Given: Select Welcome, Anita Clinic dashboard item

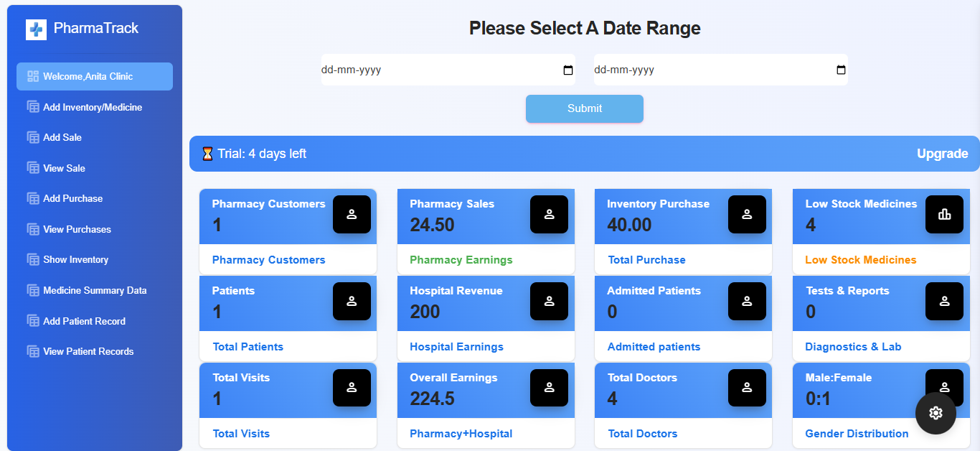Looking at the screenshot, I should click(88, 76).
